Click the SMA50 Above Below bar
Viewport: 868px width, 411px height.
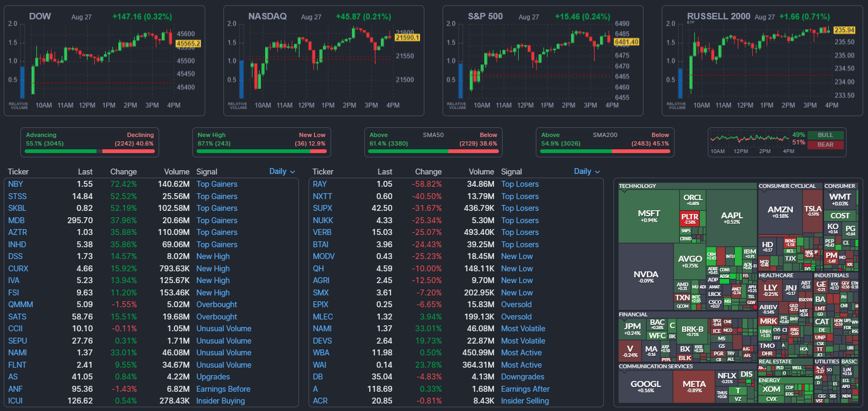tap(433, 151)
